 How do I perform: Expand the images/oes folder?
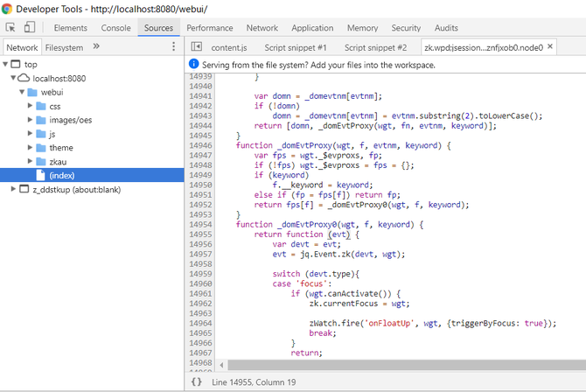click(31, 120)
